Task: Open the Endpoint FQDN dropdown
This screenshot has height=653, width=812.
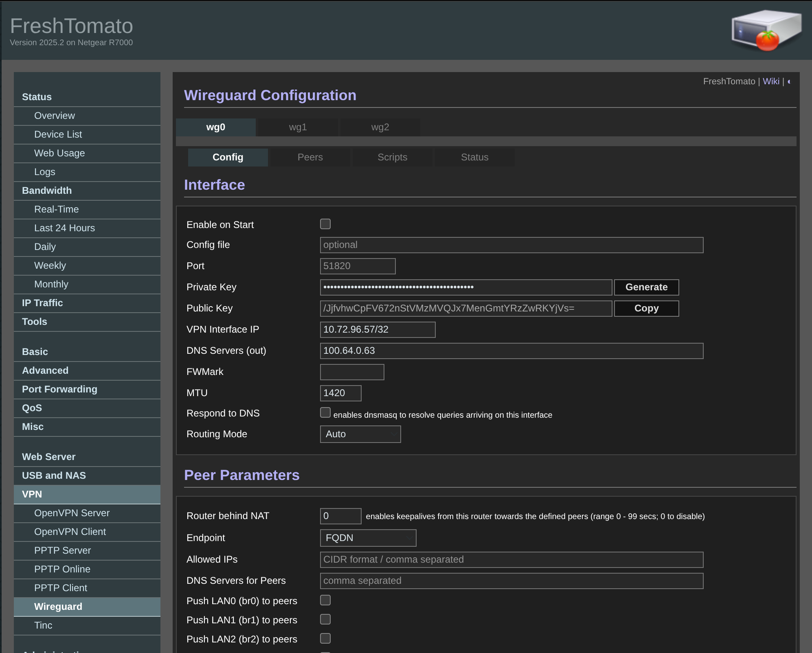Action: tap(368, 538)
